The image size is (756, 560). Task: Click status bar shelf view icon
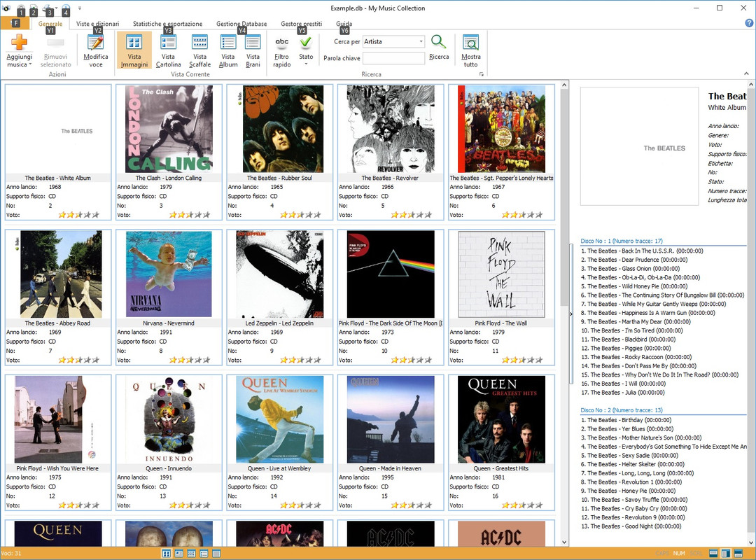(191, 554)
